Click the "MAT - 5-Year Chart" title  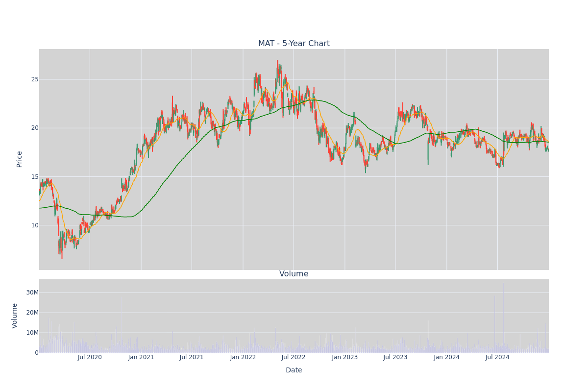pos(294,44)
